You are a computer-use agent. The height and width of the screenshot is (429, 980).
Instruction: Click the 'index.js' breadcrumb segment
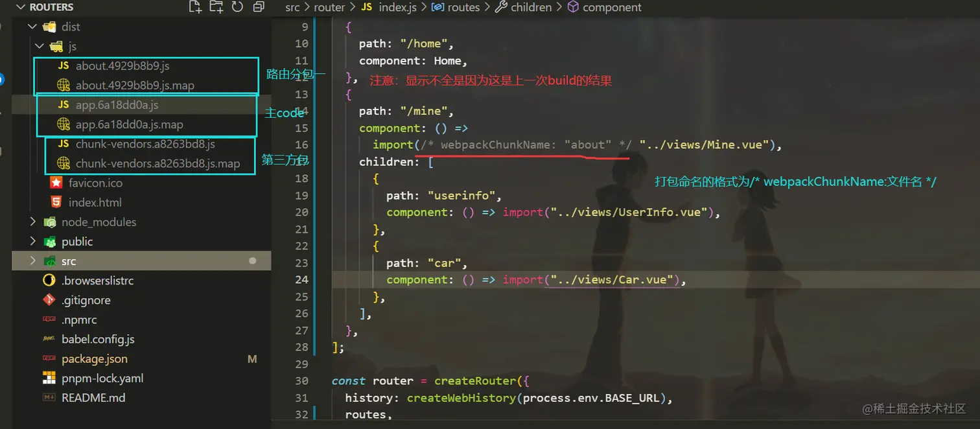pyautogui.click(x=398, y=7)
